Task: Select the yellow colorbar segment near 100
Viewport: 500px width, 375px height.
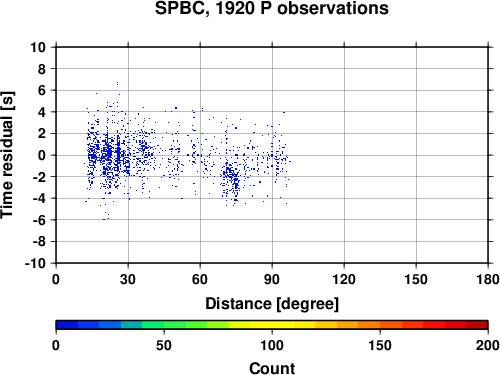Action: click(272, 325)
